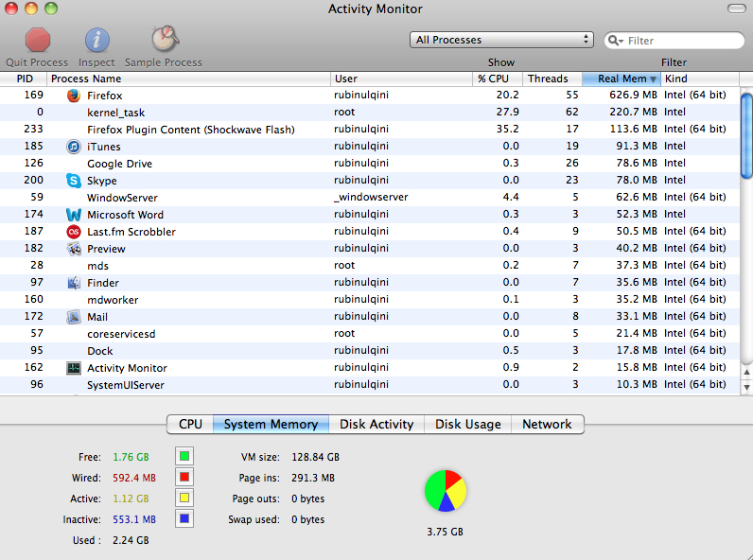The width and height of the screenshot is (753, 560).
Task: Switch to the System Memory tab
Action: point(271,424)
